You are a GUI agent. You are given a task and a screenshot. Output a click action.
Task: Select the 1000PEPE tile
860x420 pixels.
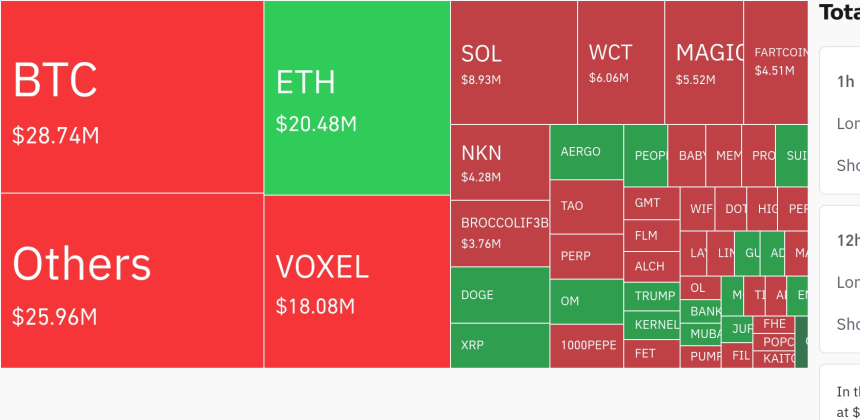point(586,346)
